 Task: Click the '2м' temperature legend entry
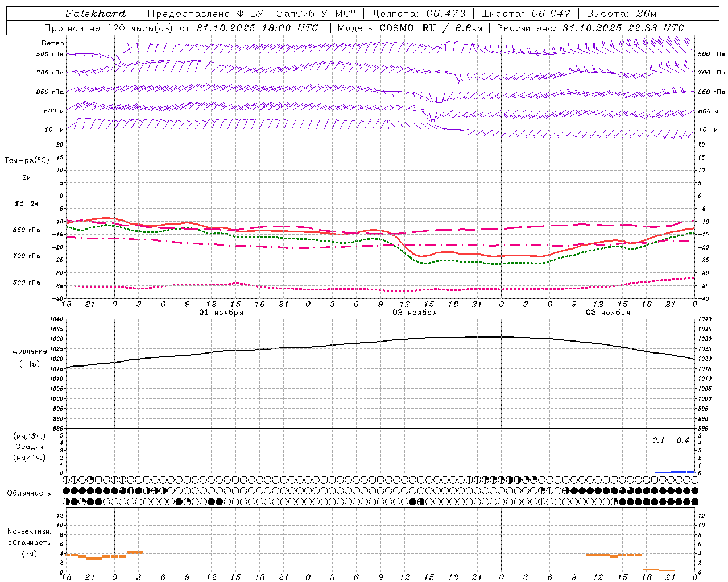pyautogui.click(x=27, y=178)
